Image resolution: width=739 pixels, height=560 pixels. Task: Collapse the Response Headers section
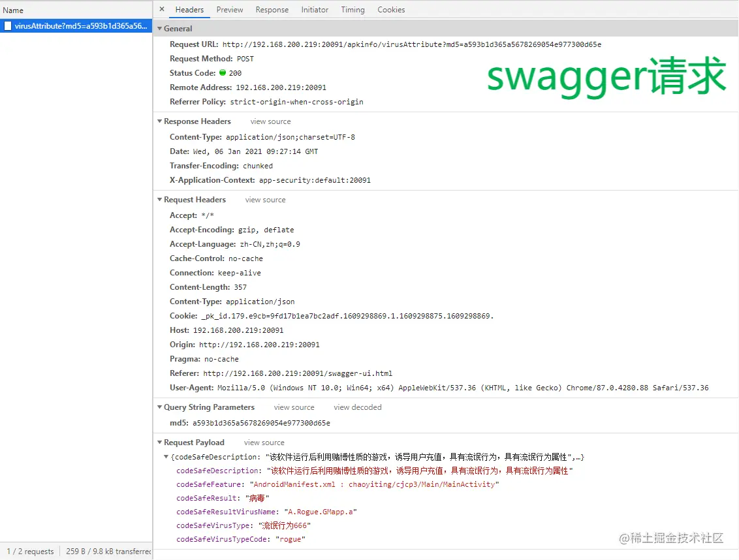159,121
